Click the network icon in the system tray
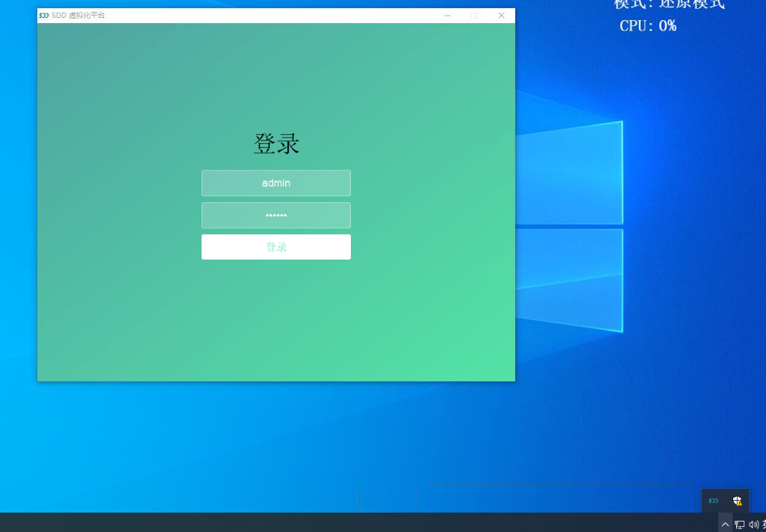The height and width of the screenshot is (532, 766). 739,525
